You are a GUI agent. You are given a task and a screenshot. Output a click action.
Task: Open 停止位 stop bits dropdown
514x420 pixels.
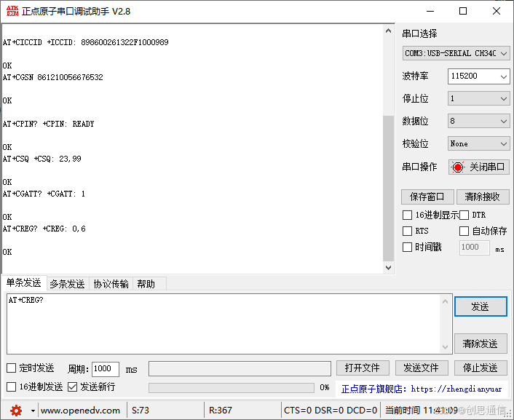click(x=478, y=99)
